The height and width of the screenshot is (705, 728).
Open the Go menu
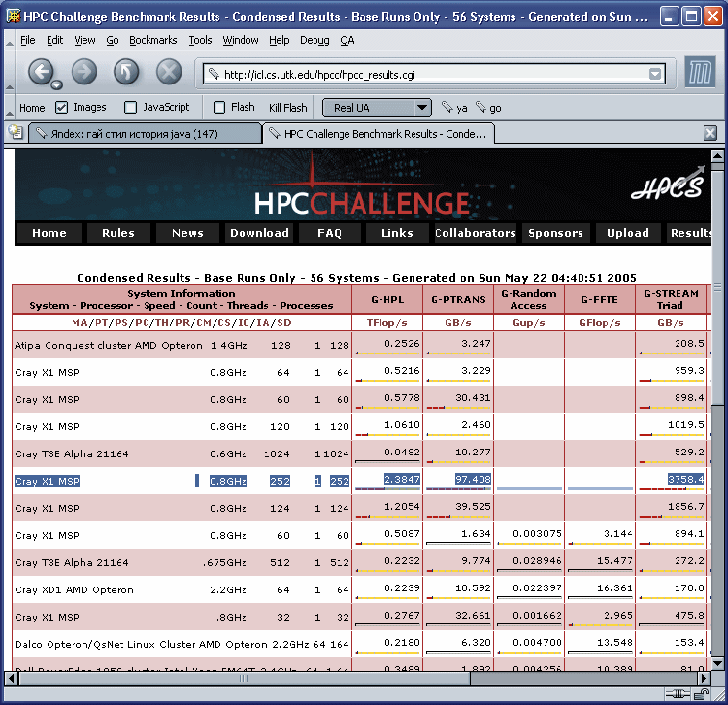113,41
